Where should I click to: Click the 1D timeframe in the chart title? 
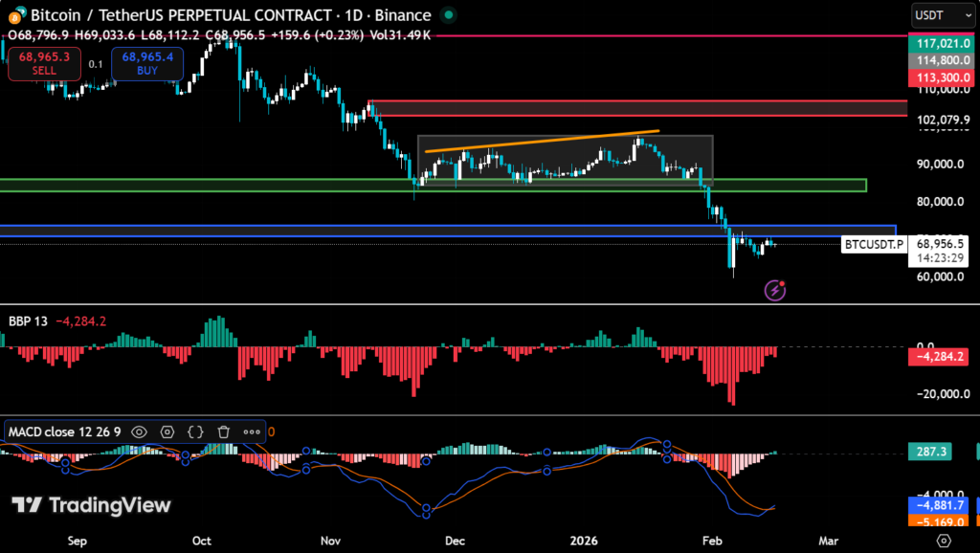click(x=355, y=15)
